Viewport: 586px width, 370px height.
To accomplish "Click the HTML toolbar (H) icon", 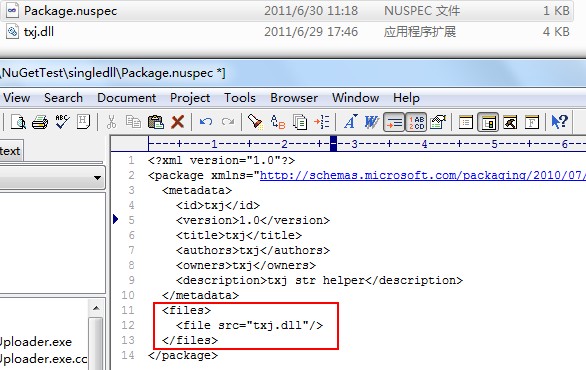I will 83,122.
